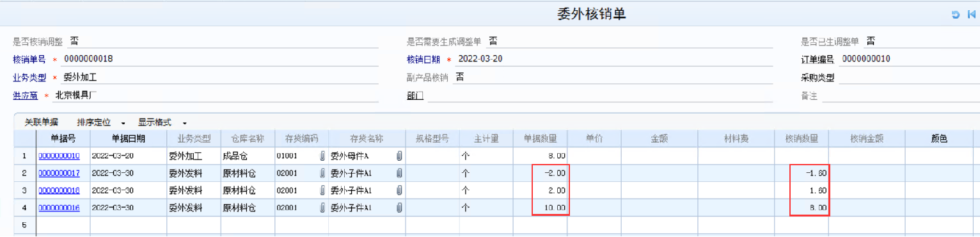Select empty row number 5 header cell
Screen dimensions: 980x237
[x=24, y=225]
